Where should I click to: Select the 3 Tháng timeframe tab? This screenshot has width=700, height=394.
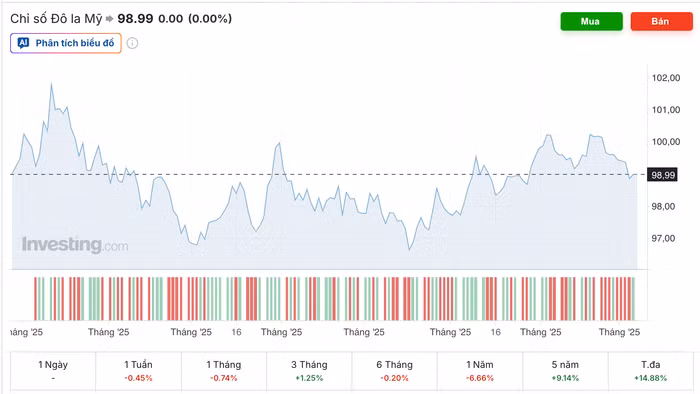click(309, 371)
